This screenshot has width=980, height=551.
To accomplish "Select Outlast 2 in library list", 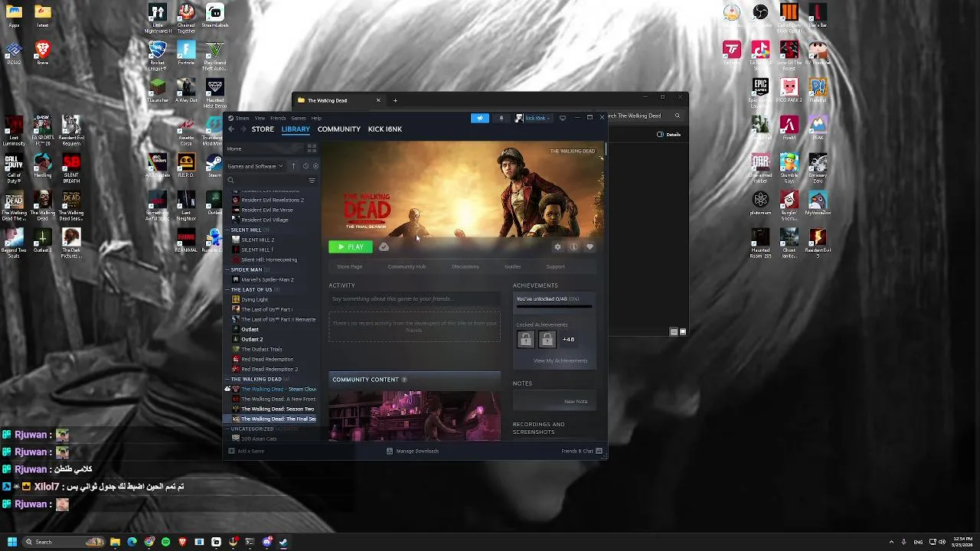I will [252, 339].
